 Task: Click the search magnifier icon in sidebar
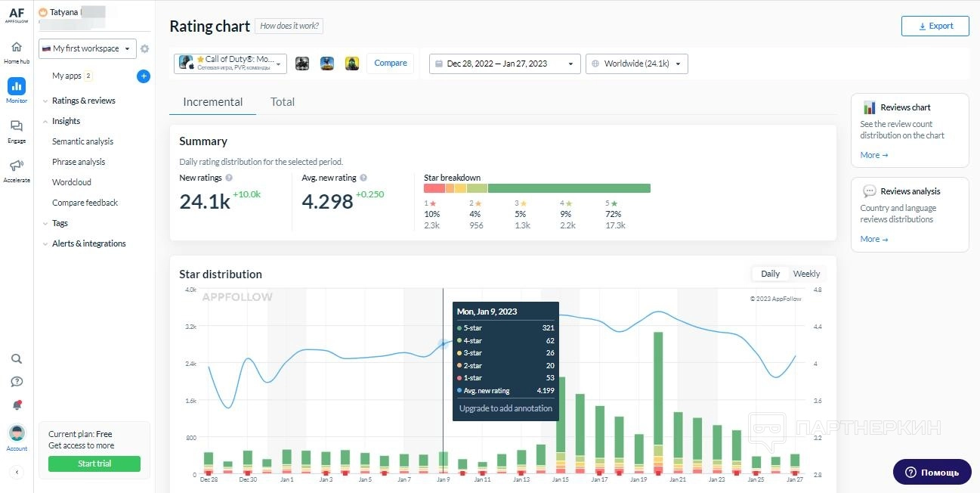pyautogui.click(x=17, y=359)
